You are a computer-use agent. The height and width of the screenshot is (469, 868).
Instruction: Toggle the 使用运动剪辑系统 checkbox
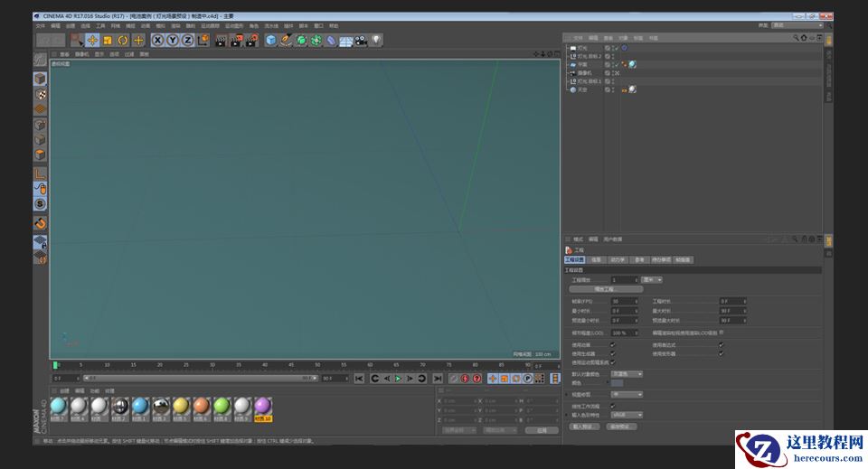pyautogui.click(x=613, y=362)
